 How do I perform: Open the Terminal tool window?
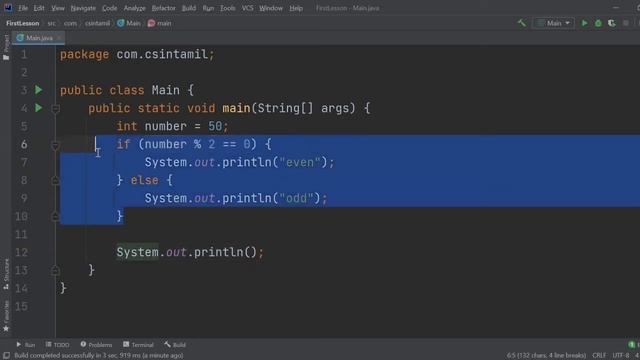click(x=138, y=345)
